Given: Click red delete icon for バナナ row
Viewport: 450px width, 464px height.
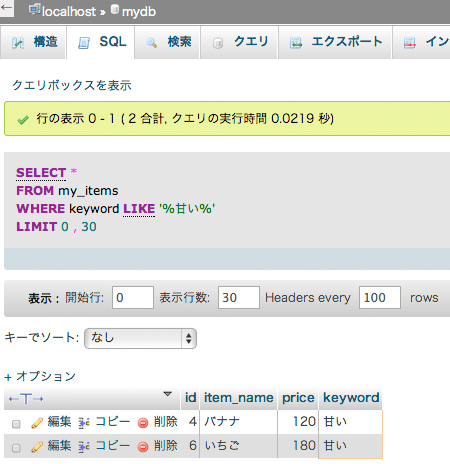Looking at the screenshot, I should coord(143,423).
